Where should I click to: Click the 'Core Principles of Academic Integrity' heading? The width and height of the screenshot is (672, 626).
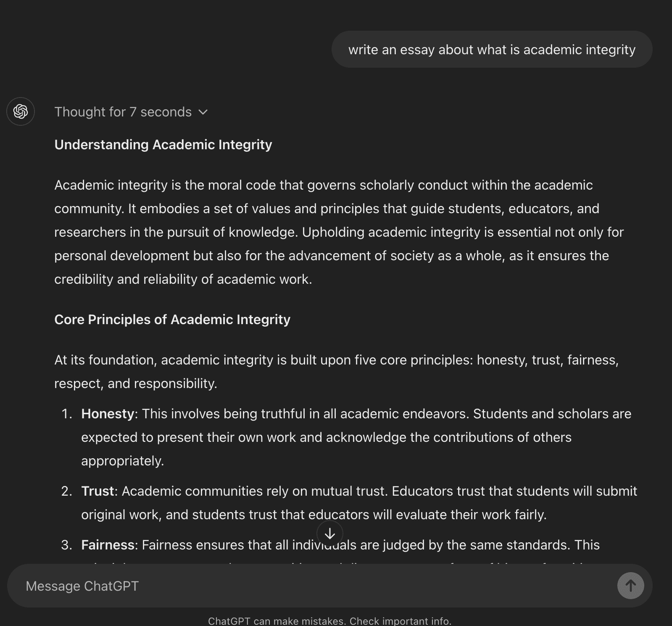(172, 320)
